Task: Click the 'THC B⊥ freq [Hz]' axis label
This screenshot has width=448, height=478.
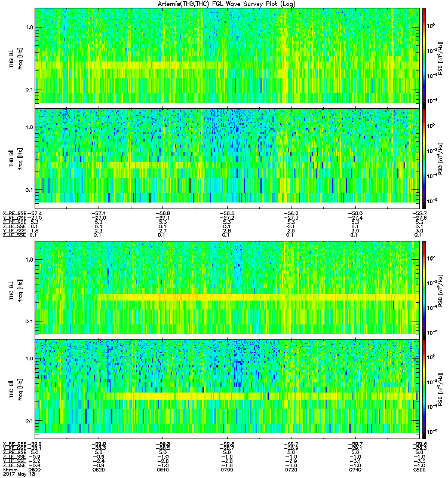Action: (x=16, y=290)
